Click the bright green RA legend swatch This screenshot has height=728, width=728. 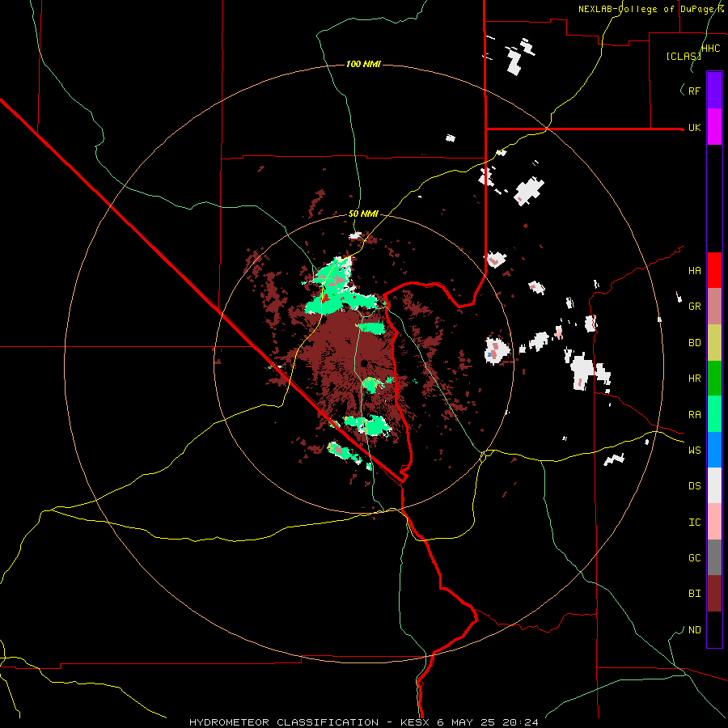point(714,414)
